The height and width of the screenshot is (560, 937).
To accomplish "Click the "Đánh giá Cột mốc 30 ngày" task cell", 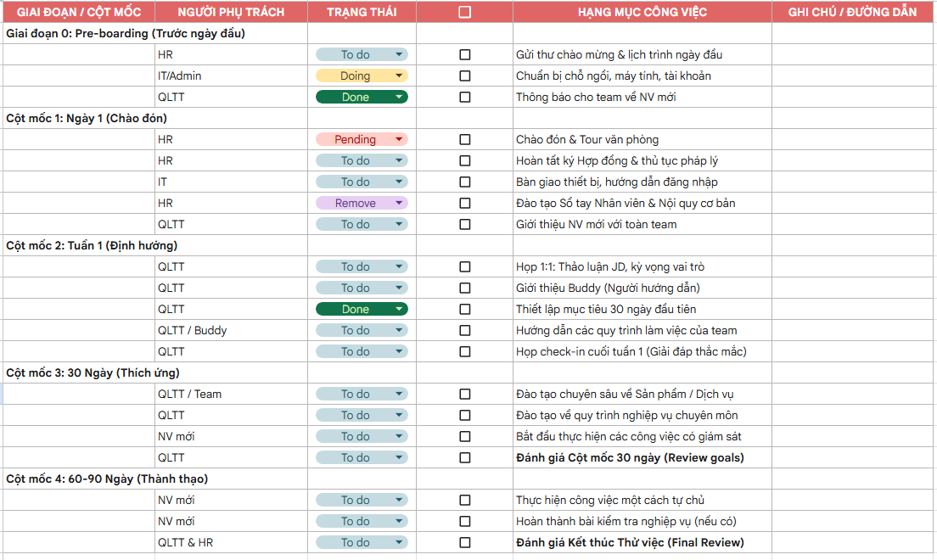I will [630, 457].
